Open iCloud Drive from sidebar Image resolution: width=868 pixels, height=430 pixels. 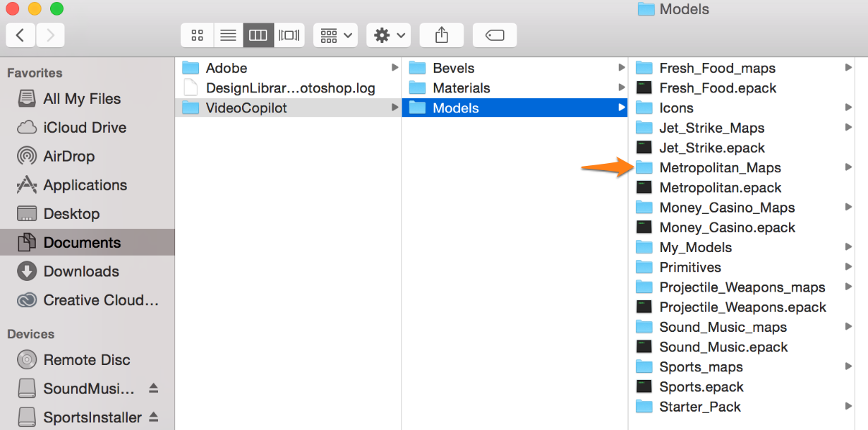(85, 128)
